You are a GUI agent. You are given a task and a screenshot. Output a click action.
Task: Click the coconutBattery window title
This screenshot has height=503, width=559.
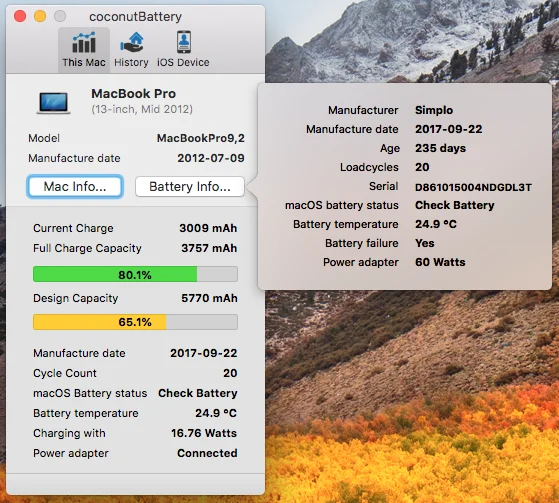pyautogui.click(x=135, y=16)
